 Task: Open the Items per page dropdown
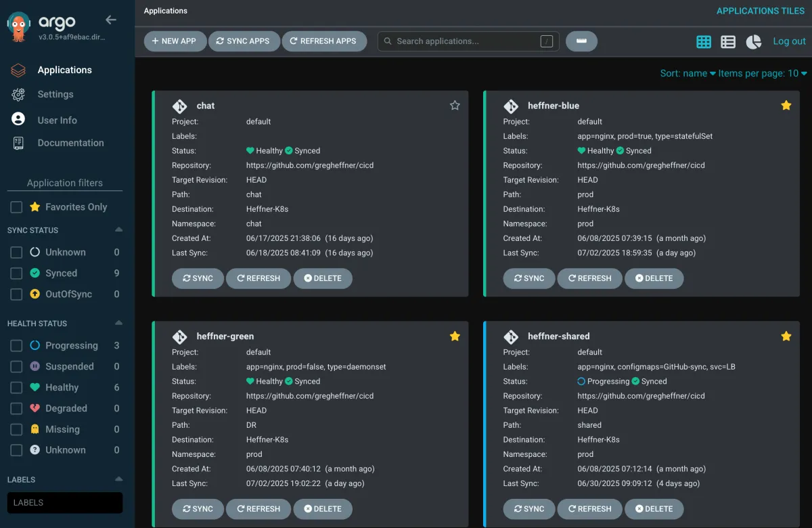click(x=763, y=73)
